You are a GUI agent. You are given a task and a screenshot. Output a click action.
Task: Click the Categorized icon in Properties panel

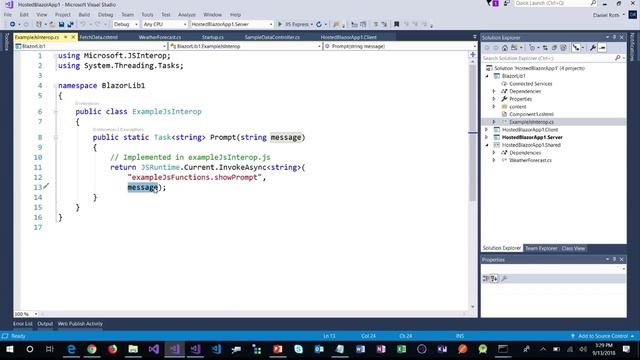pyautogui.click(x=485, y=278)
